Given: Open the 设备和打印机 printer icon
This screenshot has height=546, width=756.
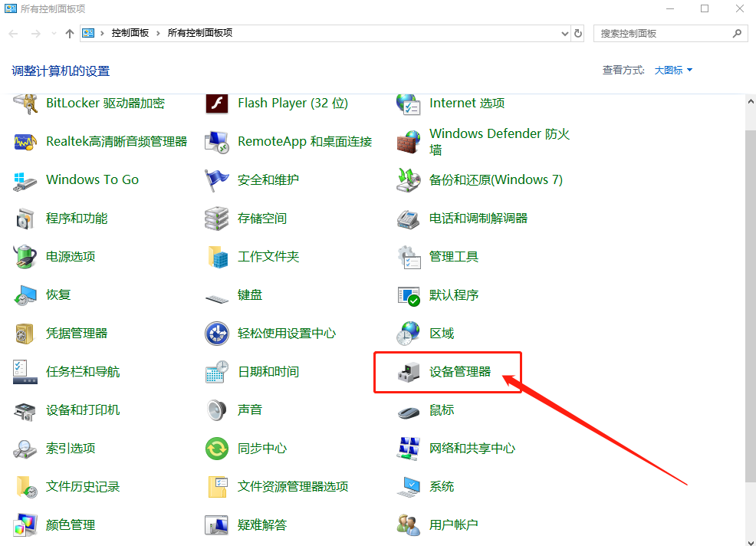Looking at the screenshot, I should [x=25, y=411].
